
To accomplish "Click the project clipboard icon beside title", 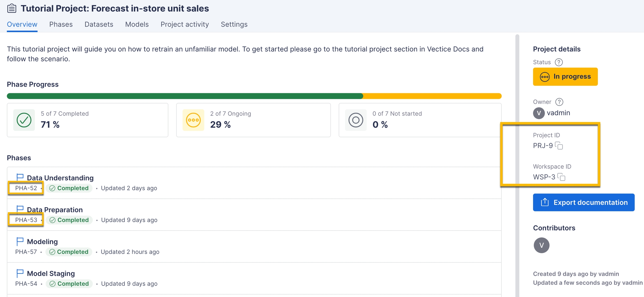I will pos(12,8).
